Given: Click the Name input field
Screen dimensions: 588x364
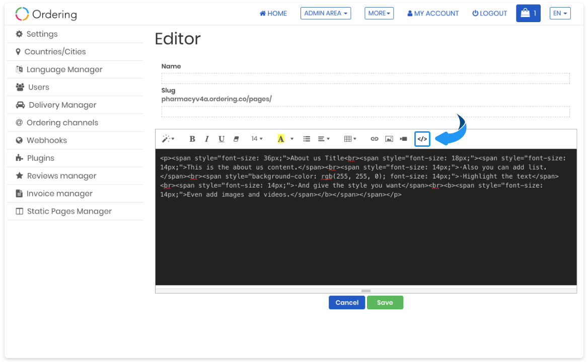Looking at the screenshot, I should pos(365,78).
